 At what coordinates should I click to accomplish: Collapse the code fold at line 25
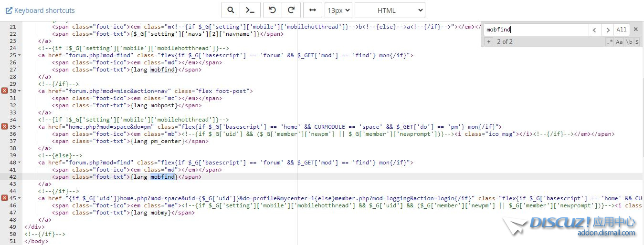19,55
